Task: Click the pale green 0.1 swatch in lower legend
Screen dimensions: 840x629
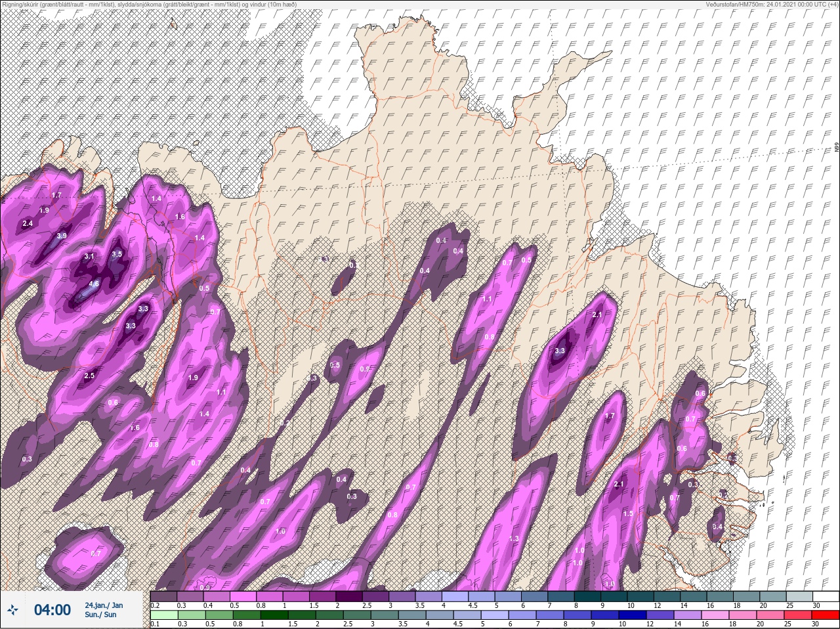Action: pyautogui.click(x=163, y=615)
